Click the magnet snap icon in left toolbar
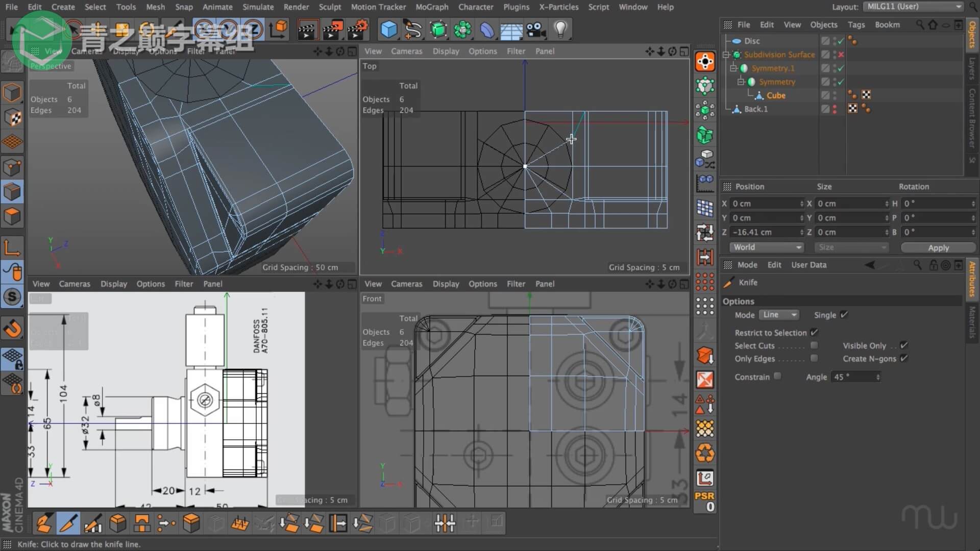 click(12, 329)
